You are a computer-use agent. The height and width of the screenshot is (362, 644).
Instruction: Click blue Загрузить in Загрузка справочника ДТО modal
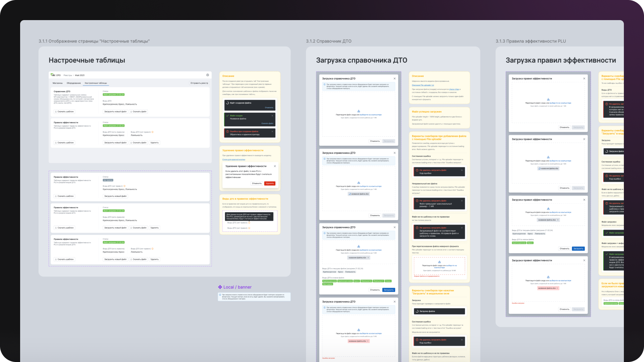pos(389,290)
